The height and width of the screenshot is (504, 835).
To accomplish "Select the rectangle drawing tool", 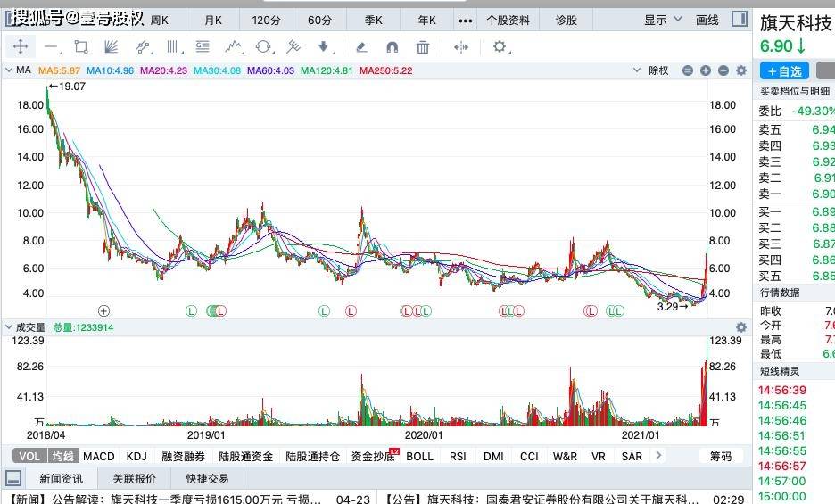I will [x=81, y=47].
